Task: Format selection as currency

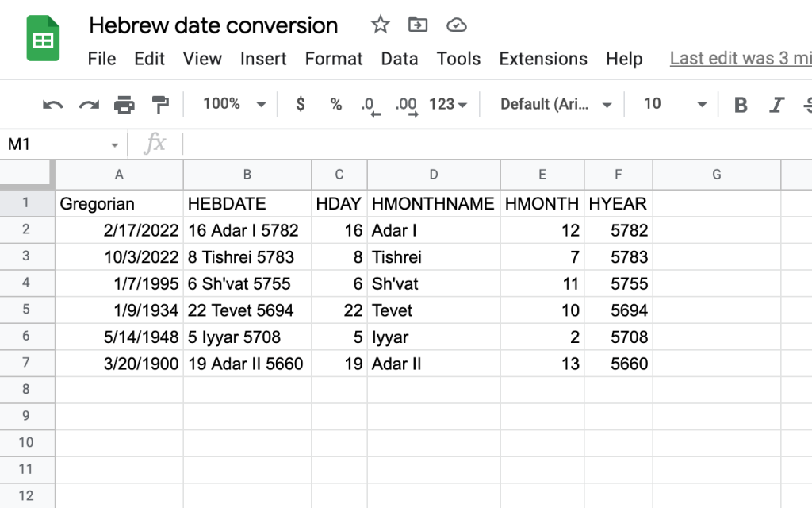Action: (x=300, y=104)
